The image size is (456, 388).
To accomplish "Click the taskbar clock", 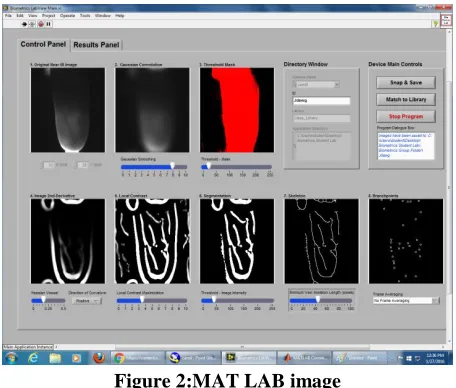I will click(435, 358).
